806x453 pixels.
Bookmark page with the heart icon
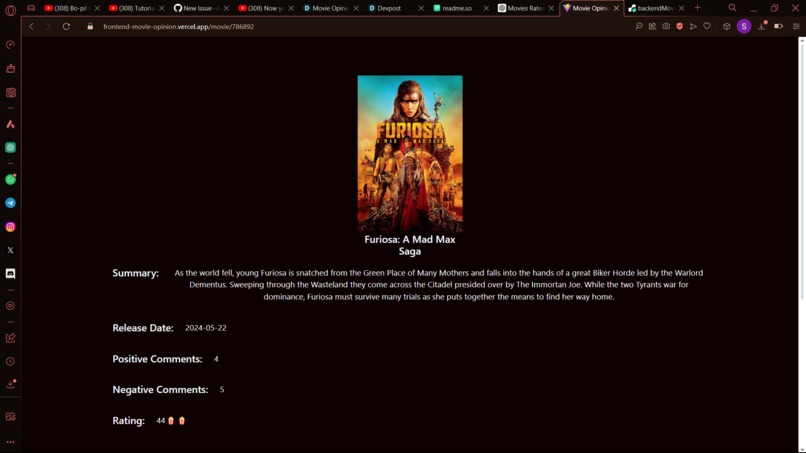tap(707, 26)
